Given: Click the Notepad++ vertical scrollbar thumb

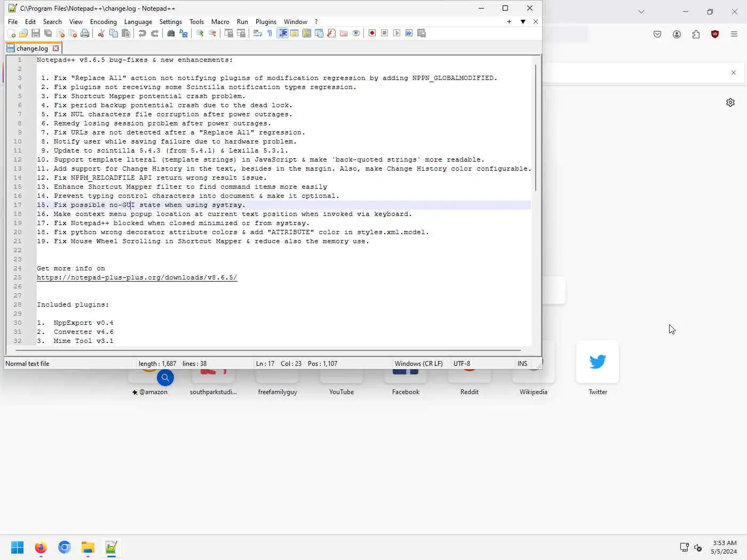Looking at the screenshot, I should pyautogui.click(x=535, y=128).
